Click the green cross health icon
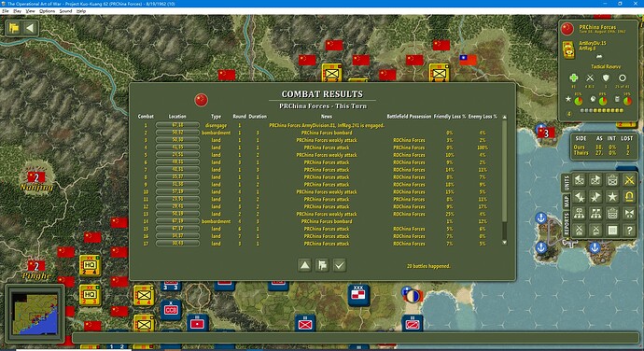Screen dimensions: 644x351 [574, 77]
